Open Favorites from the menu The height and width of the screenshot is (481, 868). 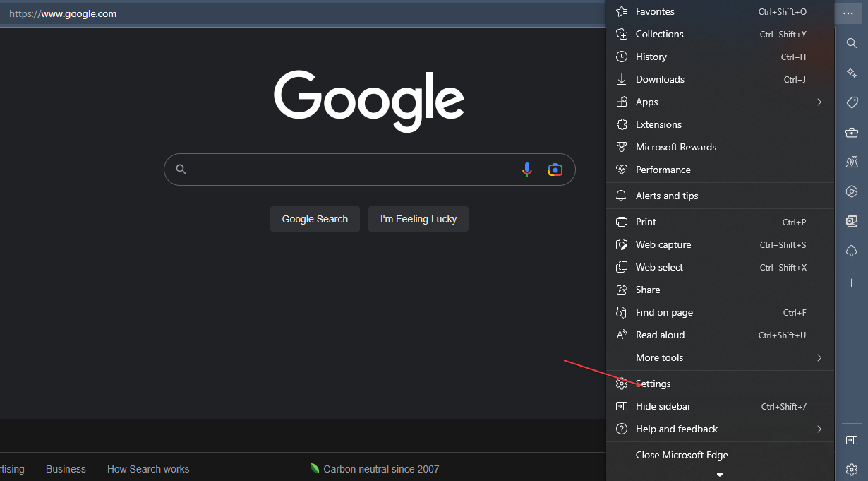pyautogui.click(x=720, y=11)
